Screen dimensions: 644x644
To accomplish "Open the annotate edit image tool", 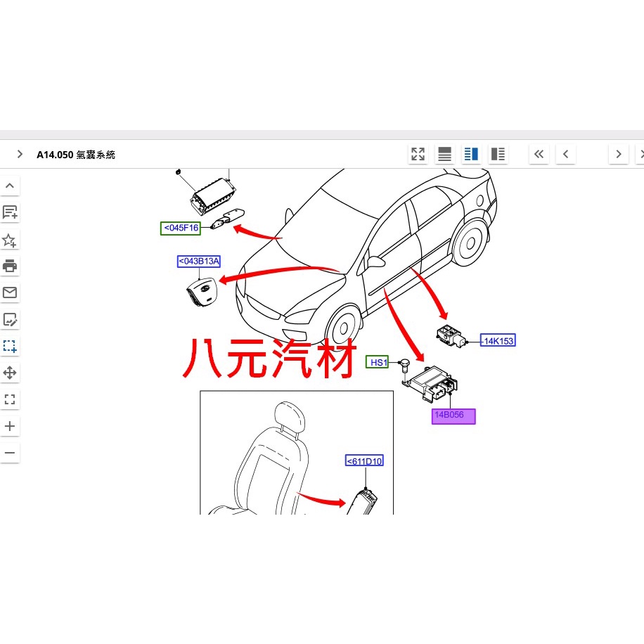I will (10, 319).
